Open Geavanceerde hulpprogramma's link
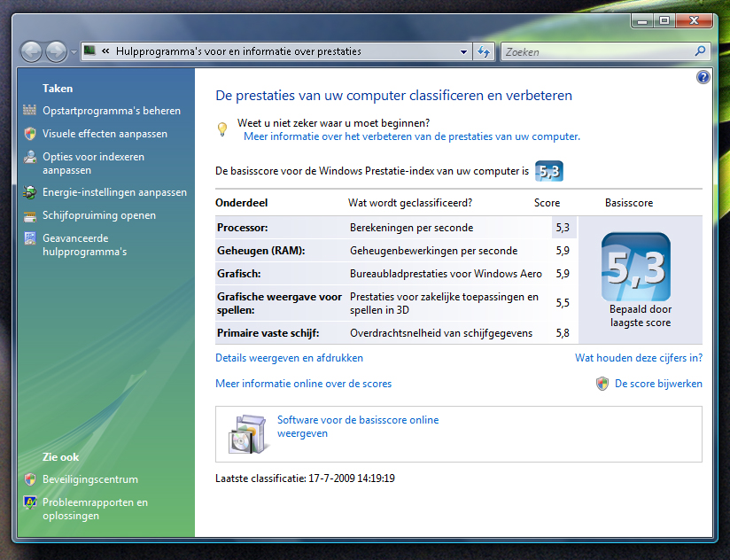Screen dimensions: 730x560 (x=84, y=245)
